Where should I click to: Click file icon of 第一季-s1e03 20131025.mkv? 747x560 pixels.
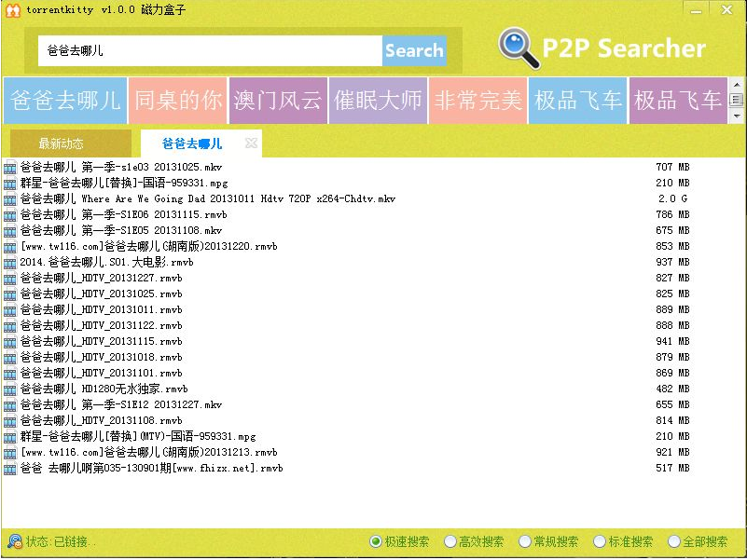[x=10, y=168]
